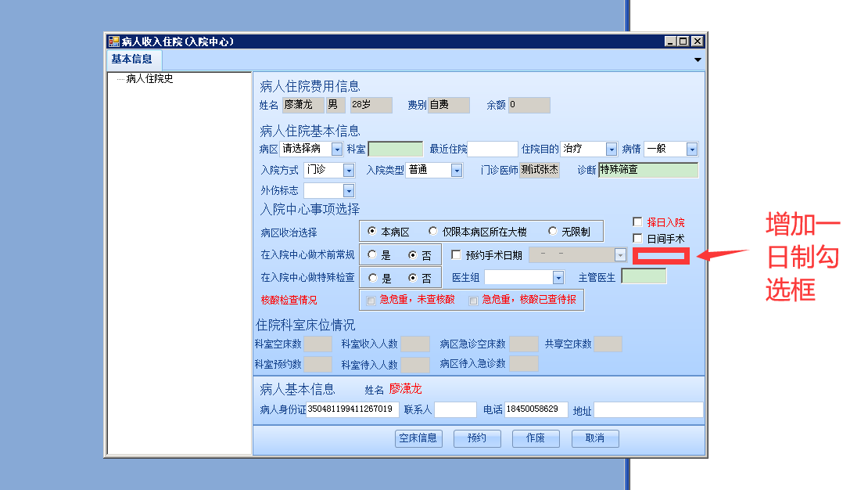Click the 病人住院费用信息 section heading

click(x=310, y=86)
